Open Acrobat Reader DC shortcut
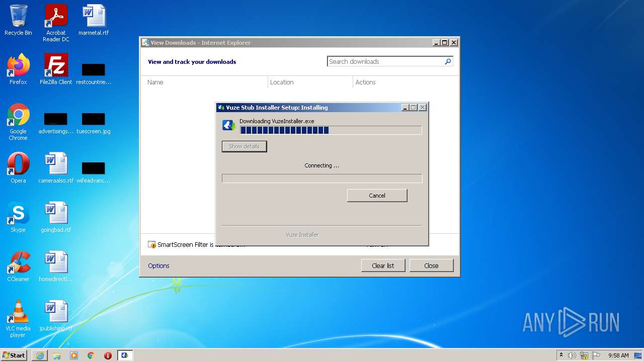This screenshot has width=644, height=362. pyautogui.click(x=56, y=23)
